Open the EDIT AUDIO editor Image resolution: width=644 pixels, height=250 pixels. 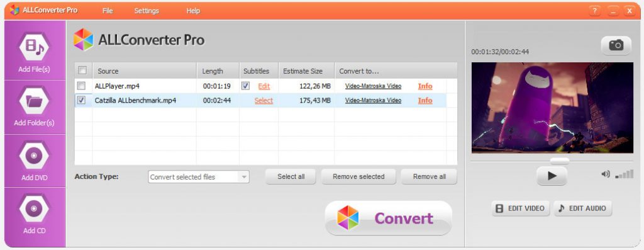pos(582,208)
